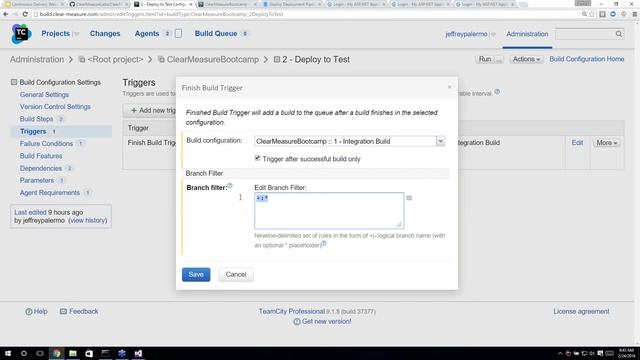
Task: Open the Visual Studio taskbar icon
Action: pos(138,353)
